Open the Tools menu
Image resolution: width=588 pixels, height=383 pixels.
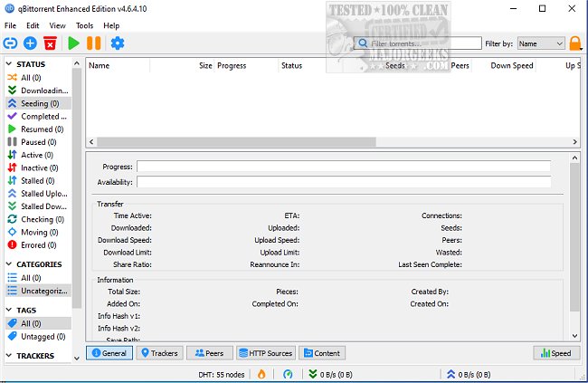point(84,25)
